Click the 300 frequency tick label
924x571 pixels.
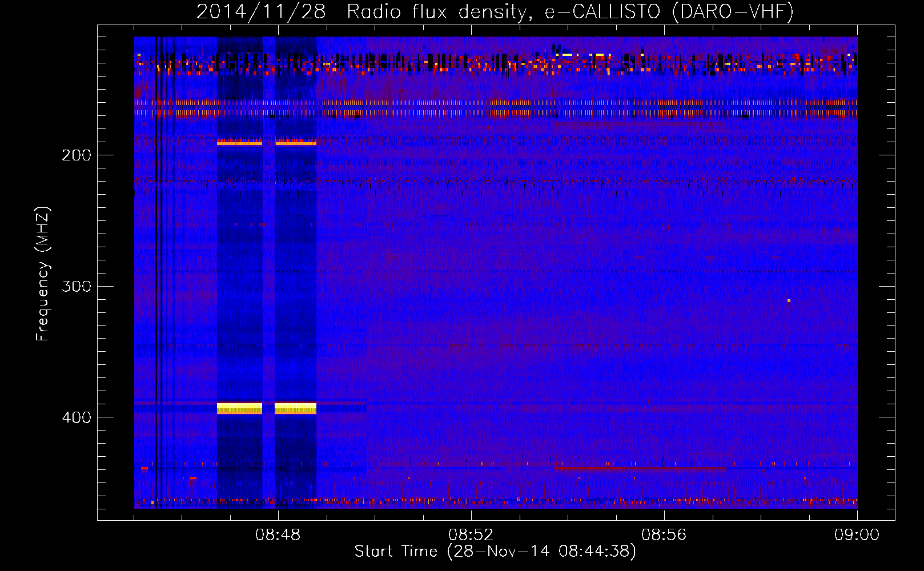pyautogui.click(x=77, y=286)
